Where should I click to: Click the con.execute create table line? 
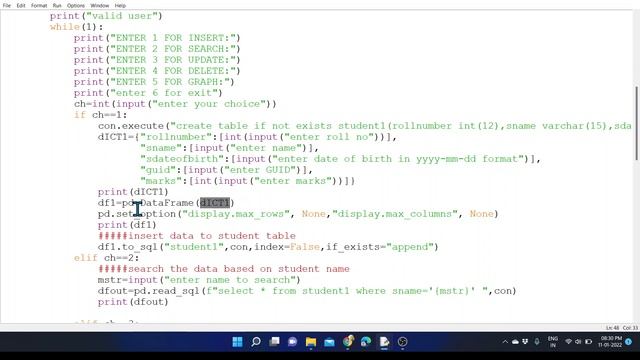pyautogui.click(x=365, y=126)
